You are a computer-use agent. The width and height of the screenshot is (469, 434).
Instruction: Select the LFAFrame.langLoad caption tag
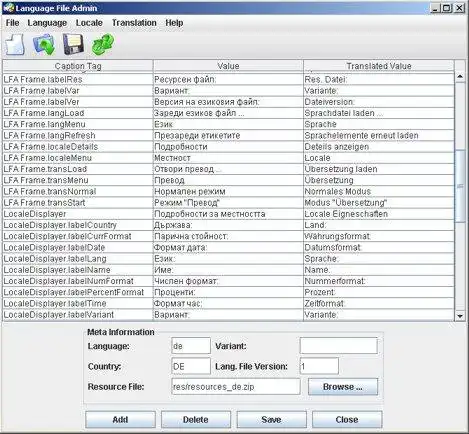tap(44, 113)
